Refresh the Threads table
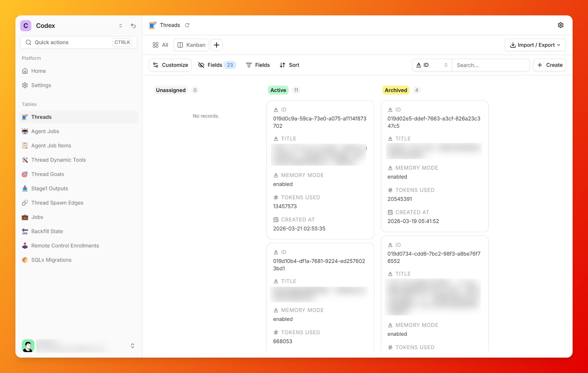The height and width of the screenshot is (373, 588). pos(187,25)
